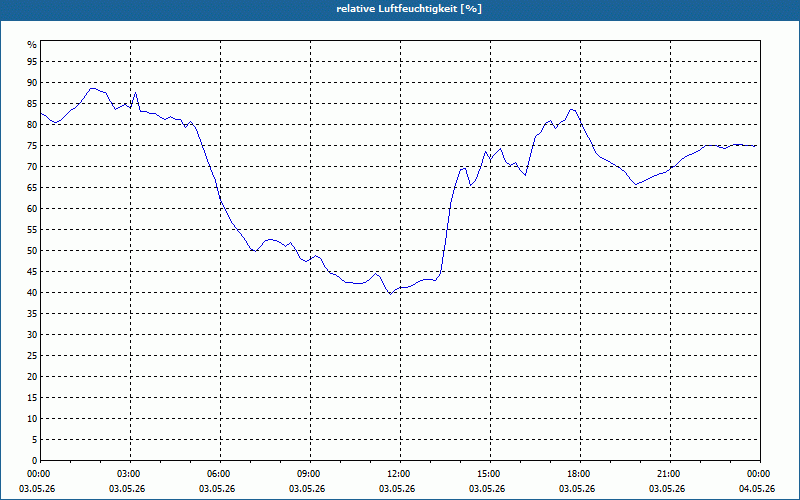Select the 95 y-axis label

click(x=32, y=62)
